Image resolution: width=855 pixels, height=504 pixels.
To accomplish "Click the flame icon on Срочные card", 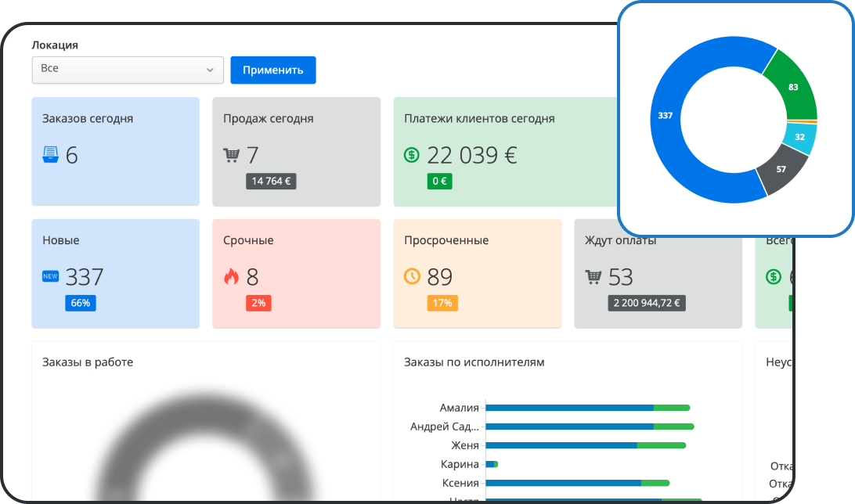I will pyautogui.click(x=231, y=276).
